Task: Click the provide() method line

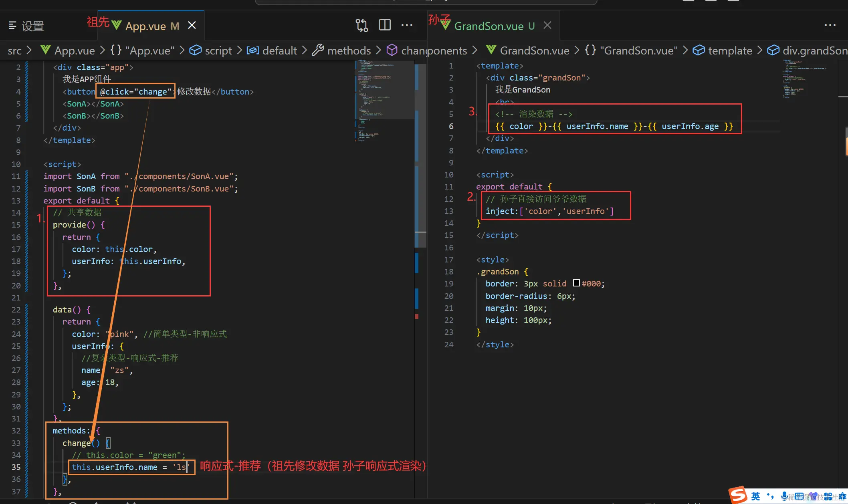Action: (x=79, y=225)
